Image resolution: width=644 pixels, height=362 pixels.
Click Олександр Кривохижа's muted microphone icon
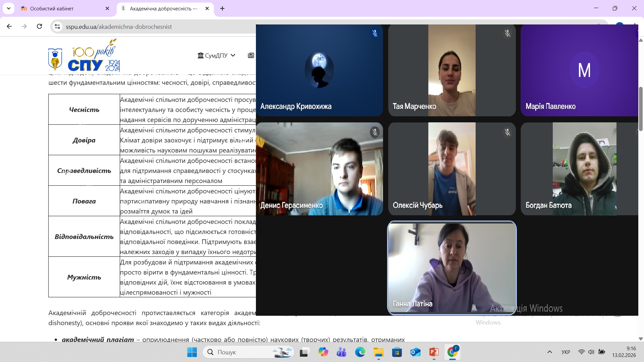tap(375, 33)
